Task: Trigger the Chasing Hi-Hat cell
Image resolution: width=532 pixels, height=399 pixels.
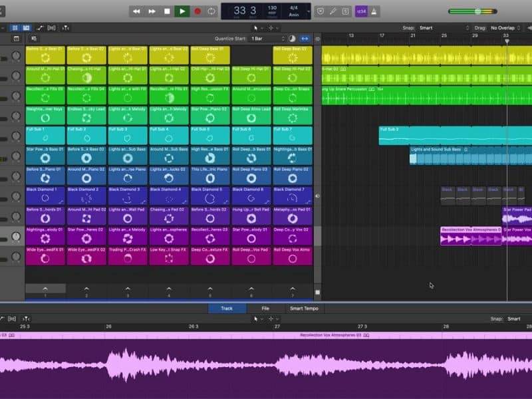Action: 86,75
